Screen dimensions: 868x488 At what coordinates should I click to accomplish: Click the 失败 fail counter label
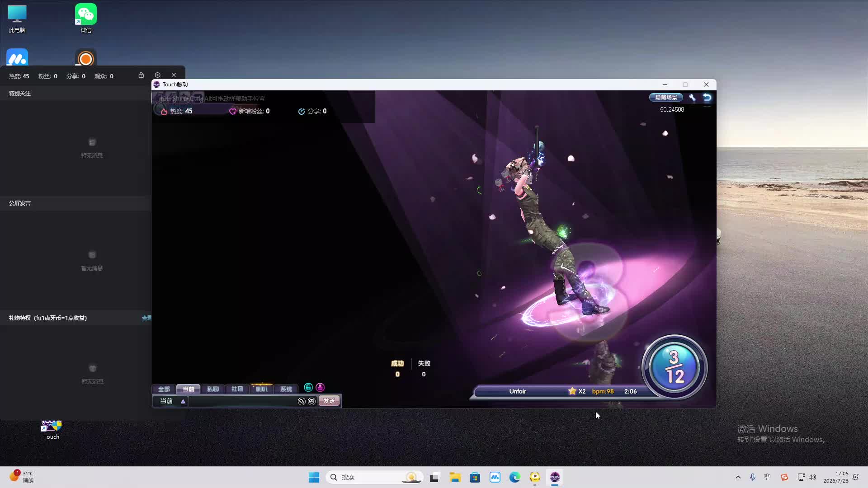pos(424,364)
